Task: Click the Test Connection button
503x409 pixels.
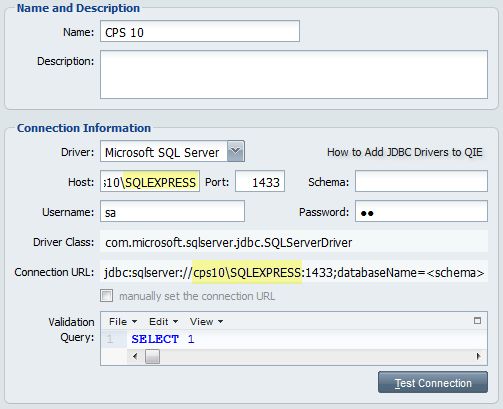Action: [433, 382]
